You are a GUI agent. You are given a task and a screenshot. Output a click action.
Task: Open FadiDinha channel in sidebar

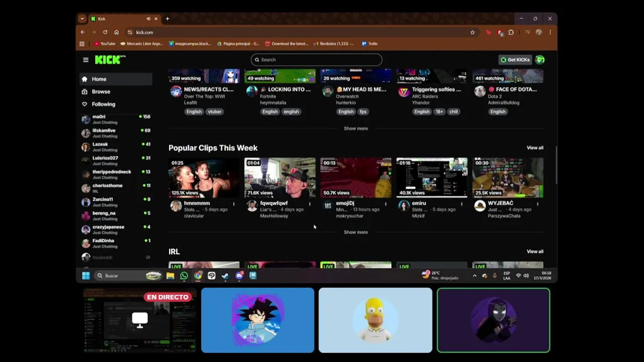point(116,243)
